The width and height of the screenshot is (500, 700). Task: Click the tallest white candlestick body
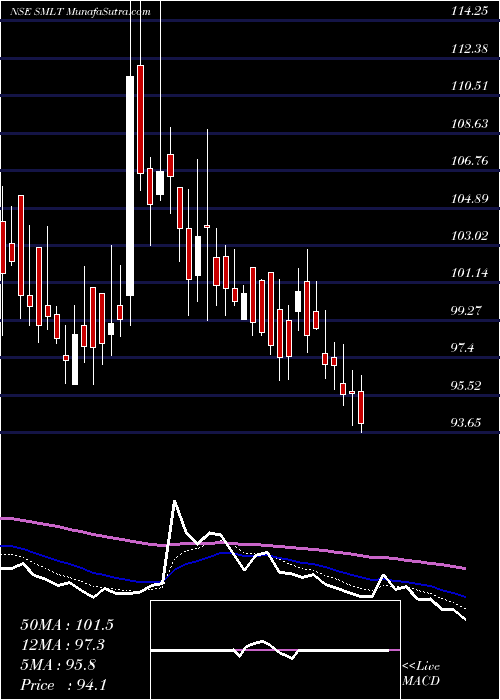coord(130,186)
